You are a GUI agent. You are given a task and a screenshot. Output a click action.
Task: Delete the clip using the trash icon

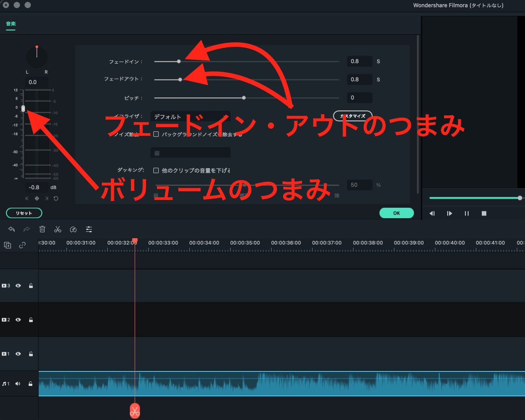click(x=42, y=229)
